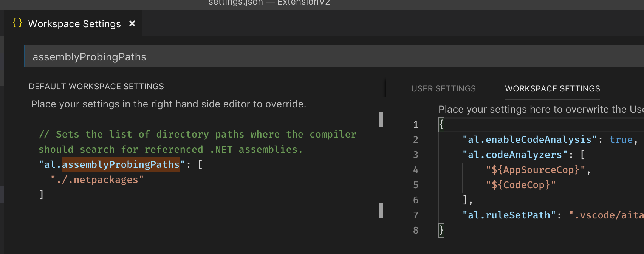Click the true value of enableCodeAnalysis

pos(621,140)
